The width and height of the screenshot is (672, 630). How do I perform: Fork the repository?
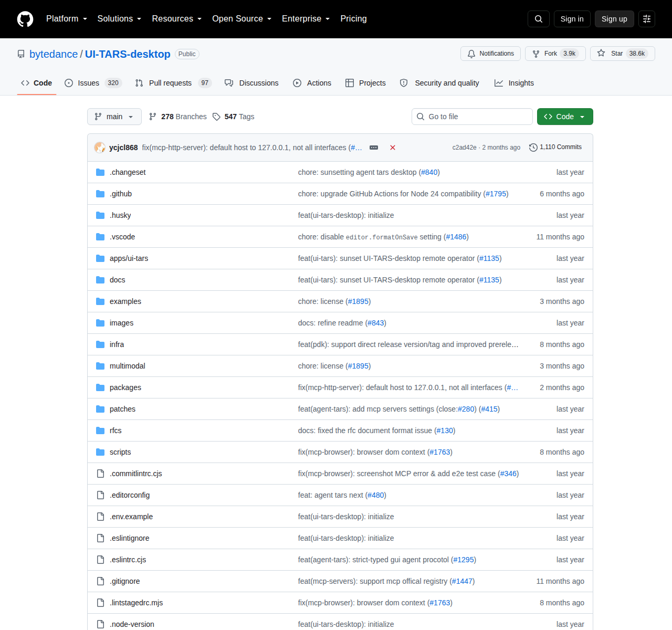click(x=555, y=54)
